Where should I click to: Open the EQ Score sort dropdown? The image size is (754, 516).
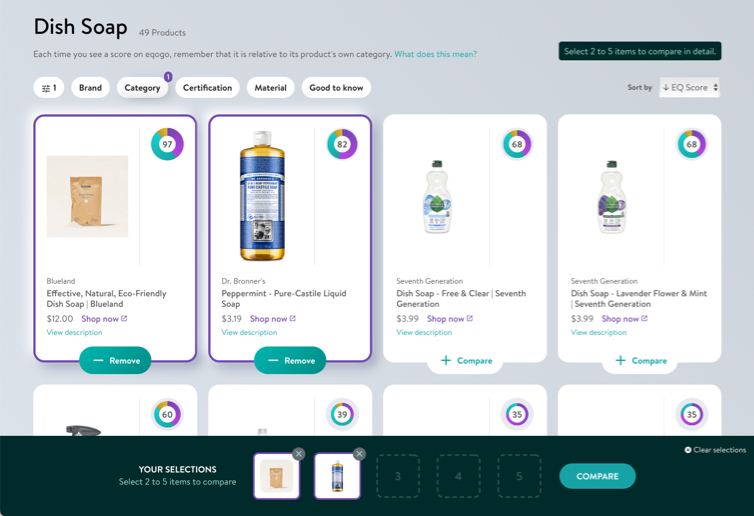(x=689, y=88)
